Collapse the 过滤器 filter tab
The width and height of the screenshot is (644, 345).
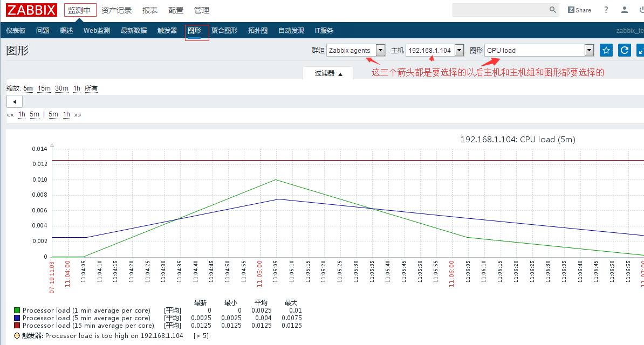point(328,73)
